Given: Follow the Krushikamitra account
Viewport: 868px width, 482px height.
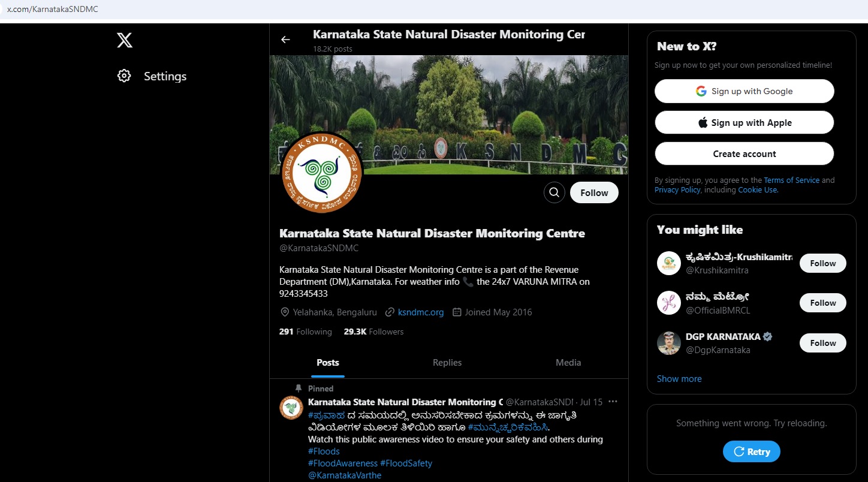Looking at the screenshot, I should [822, 263].
